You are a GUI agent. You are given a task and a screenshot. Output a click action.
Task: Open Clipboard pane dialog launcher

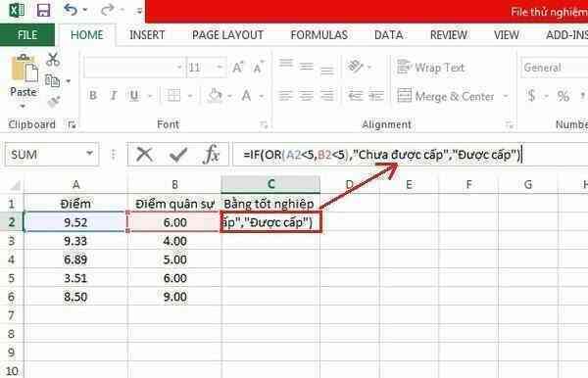[72, 124]
